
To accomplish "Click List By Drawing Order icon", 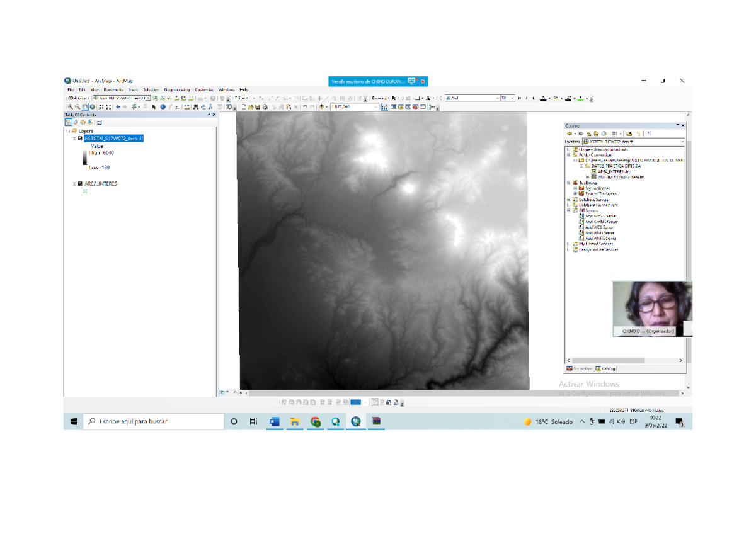I will [x=68, y=122].
